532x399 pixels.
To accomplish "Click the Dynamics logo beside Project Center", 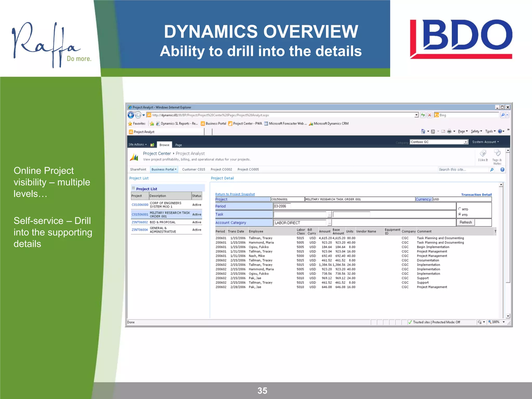I will 134,157.
